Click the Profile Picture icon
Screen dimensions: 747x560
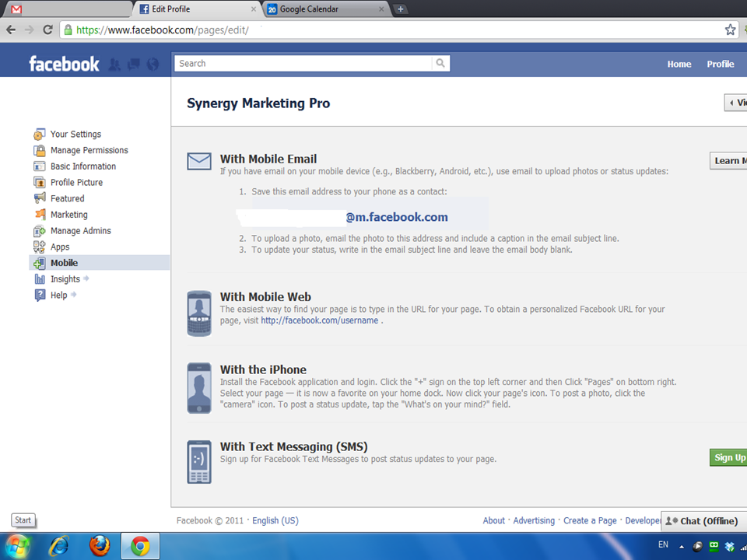click(x=40, y=182)
